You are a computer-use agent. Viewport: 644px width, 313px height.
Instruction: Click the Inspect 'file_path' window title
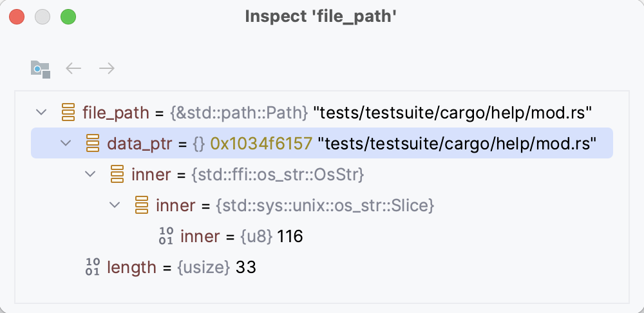click(320, 17)
